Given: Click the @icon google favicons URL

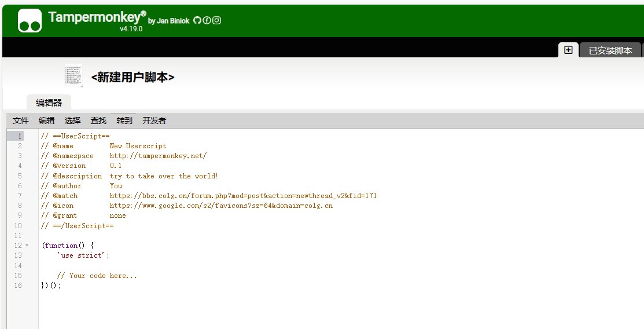Looking at the screenshot, I should (x=221, y=206).
